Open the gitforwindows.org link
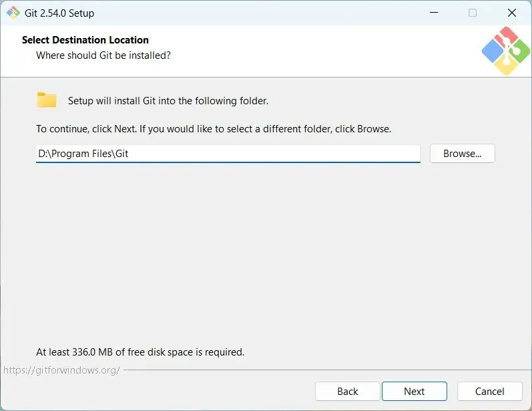This screenshot has width=532, height=411. coord(61,370)
